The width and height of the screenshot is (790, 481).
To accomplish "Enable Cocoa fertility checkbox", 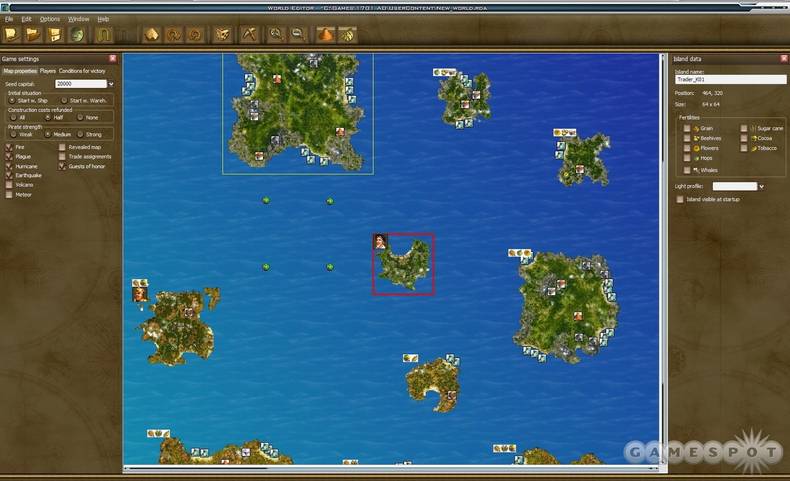I will (744, 138).
